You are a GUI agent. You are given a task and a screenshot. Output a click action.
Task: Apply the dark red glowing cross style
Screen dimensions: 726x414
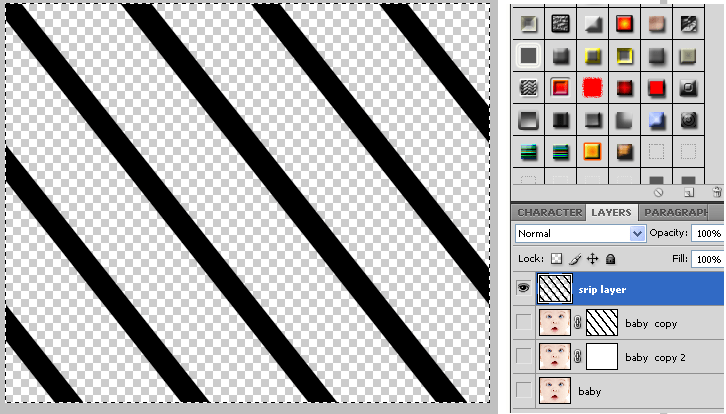click(x=624, y=88)
